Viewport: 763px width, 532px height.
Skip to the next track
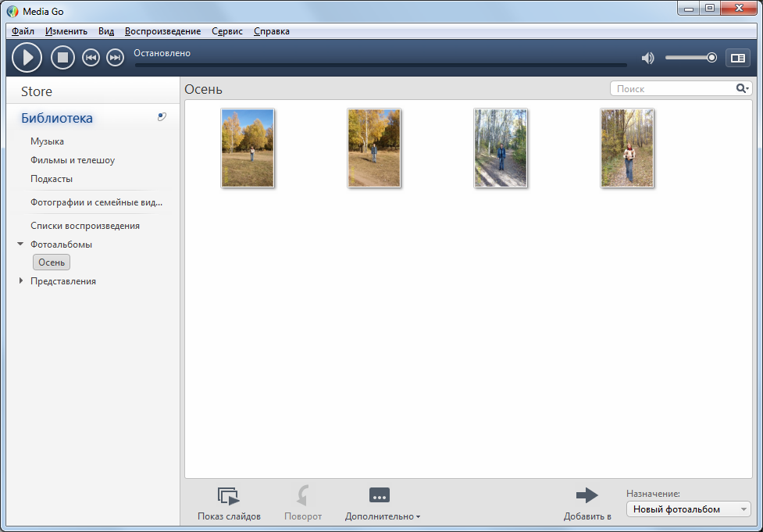point(116,58)
